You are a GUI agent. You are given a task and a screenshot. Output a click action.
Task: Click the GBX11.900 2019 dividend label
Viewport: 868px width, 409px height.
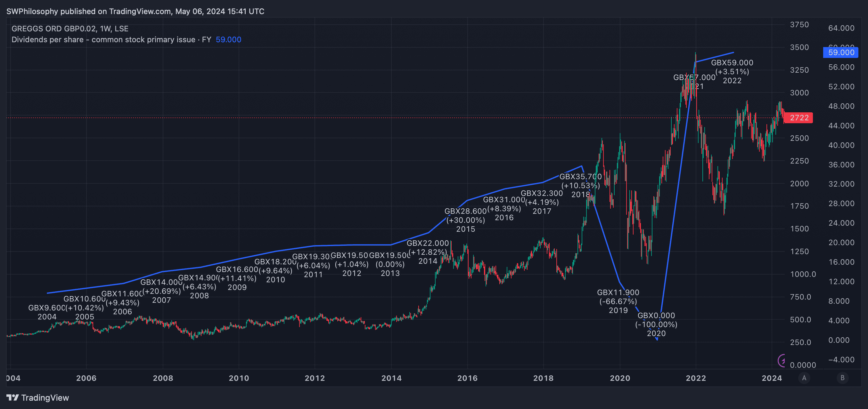[618, 301]
